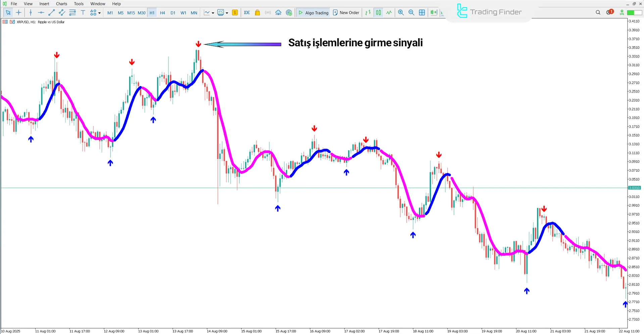Open the Tools menu
The width and height of the screenshot is (644, 334).
click(x=79, y=4)
